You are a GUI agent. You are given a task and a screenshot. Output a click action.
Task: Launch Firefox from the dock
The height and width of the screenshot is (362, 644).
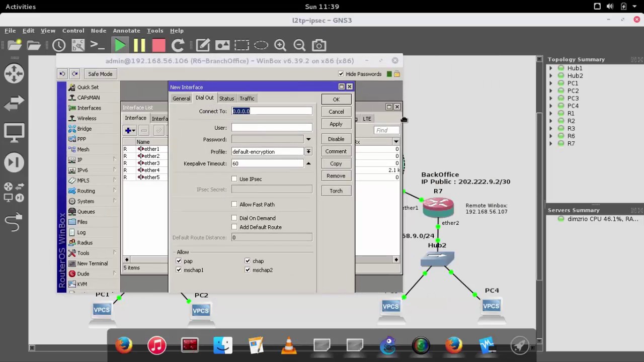pos(123,345)
